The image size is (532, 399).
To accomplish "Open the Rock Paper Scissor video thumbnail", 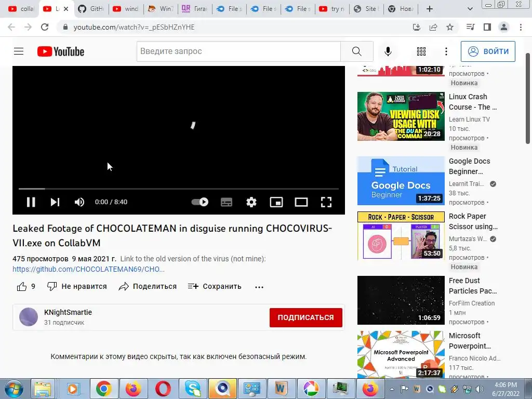I will pos(401,236).
